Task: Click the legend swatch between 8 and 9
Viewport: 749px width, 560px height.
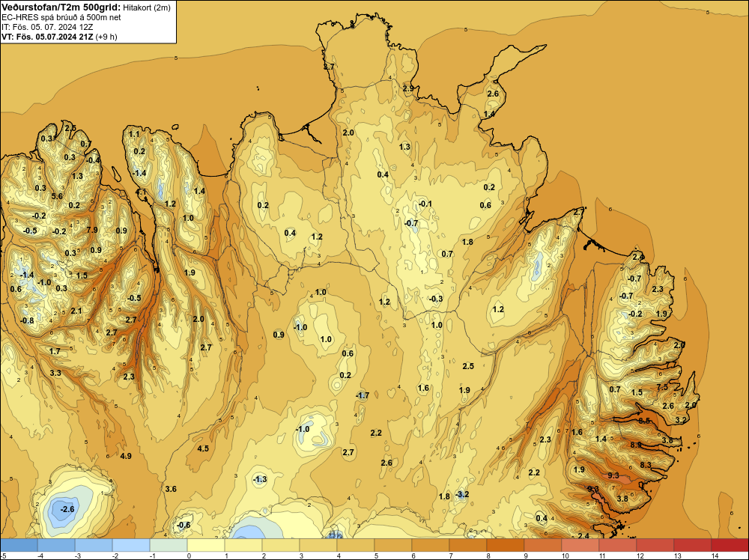Action: (x=506, y=545)
